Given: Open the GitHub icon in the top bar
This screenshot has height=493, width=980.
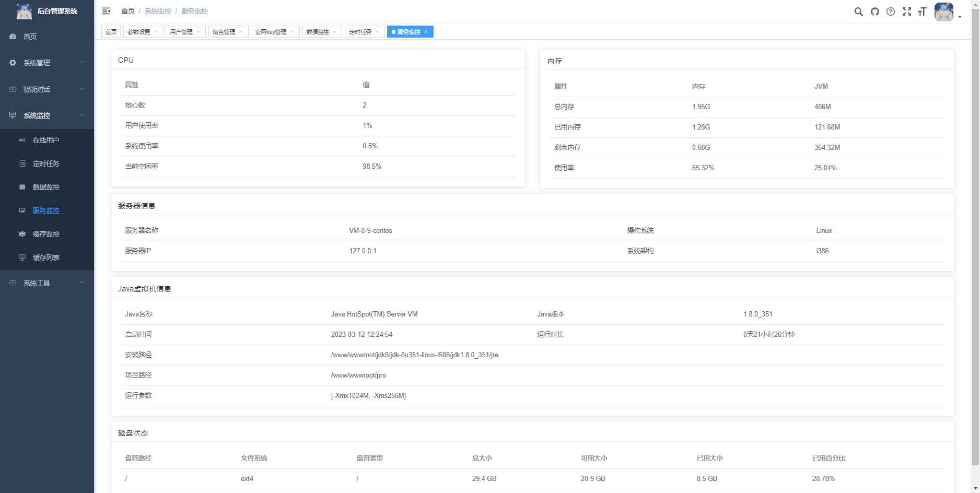Looking at the screenshot, I should click(874, 11).
